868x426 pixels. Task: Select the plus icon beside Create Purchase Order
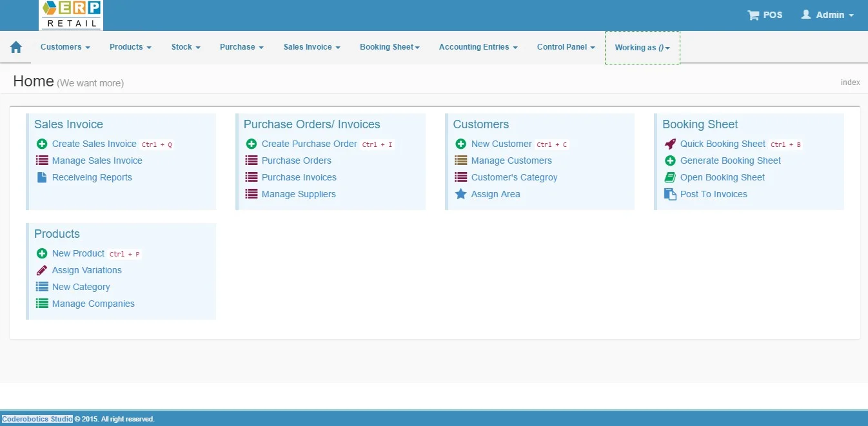point(252,144)
